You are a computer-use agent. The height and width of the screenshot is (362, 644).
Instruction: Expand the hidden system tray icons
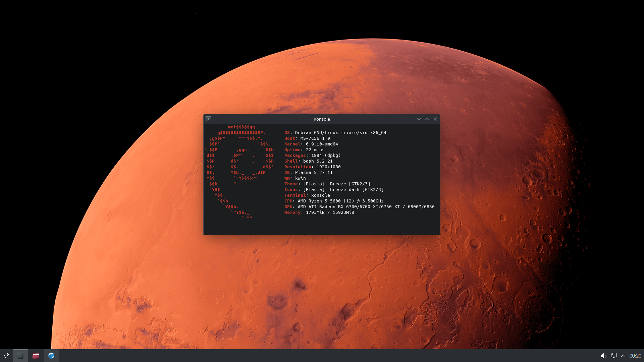[x=623, y=356]
